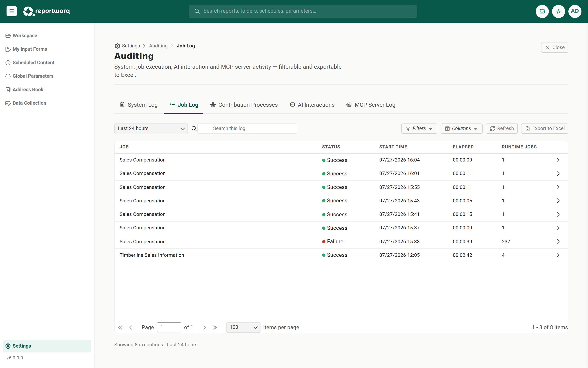This screenshot has width=588, height=368.
Task: Open details arrow for Timberline Sales Information
Action: click(x=558, y=255)
